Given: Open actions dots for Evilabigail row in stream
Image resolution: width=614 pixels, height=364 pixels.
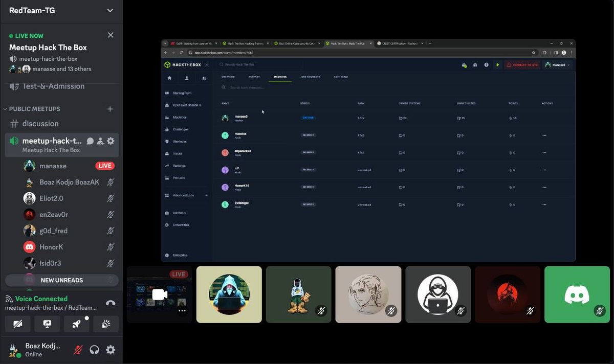Looking at the screenshot, I should [544, 204].
